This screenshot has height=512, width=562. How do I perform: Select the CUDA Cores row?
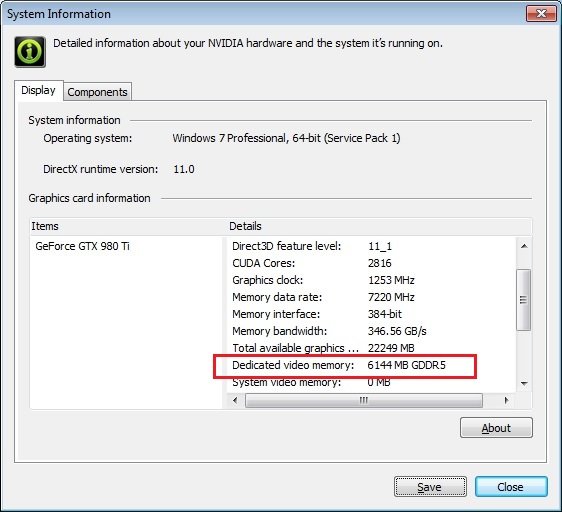coord(371,263)
